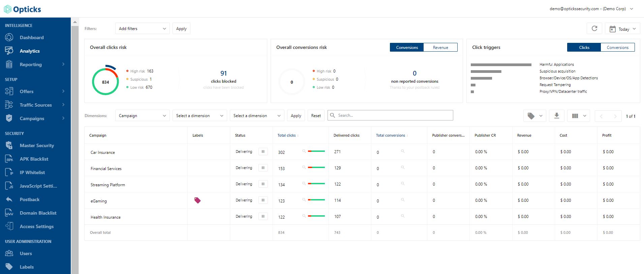Open the Today date range dropdown
The image size is (644, 274).
click(x=622, y=29)
